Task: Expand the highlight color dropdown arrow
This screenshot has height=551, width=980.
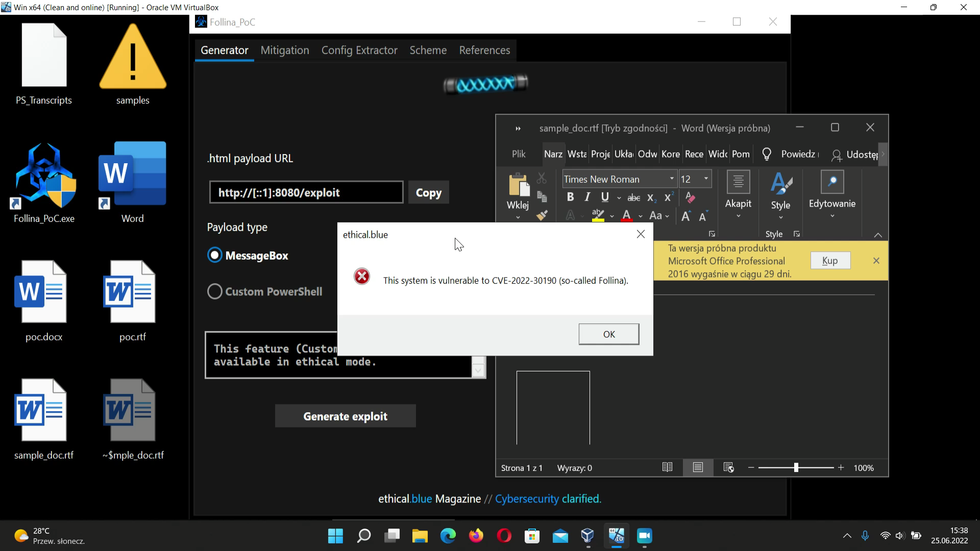Action: click(x=611, y=216)
